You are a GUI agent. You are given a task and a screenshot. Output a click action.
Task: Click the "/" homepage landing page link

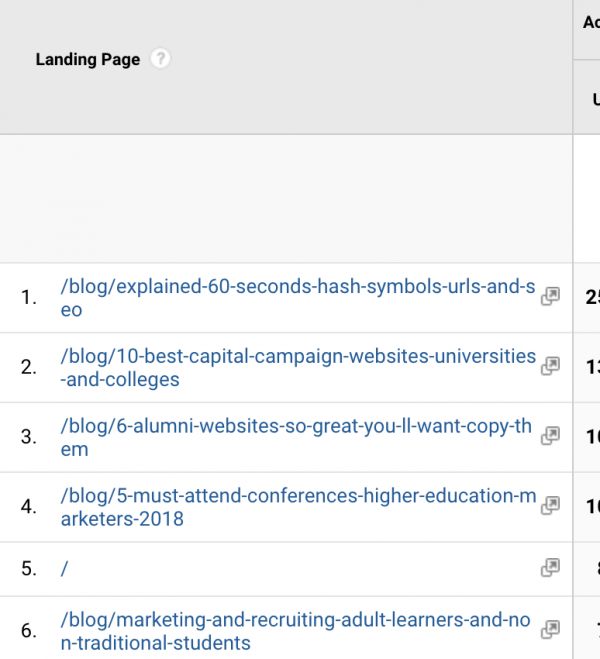point(64,569)
